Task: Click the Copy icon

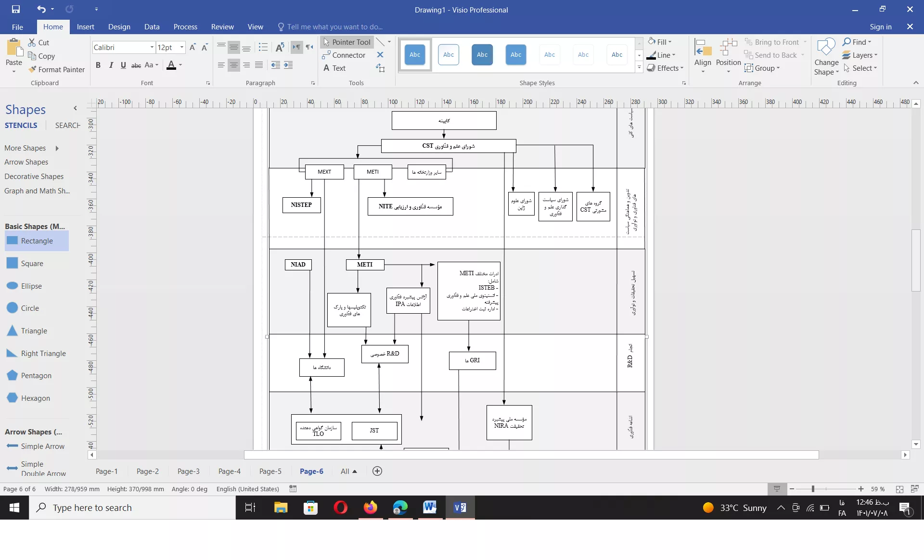Action: click(32, 56)
